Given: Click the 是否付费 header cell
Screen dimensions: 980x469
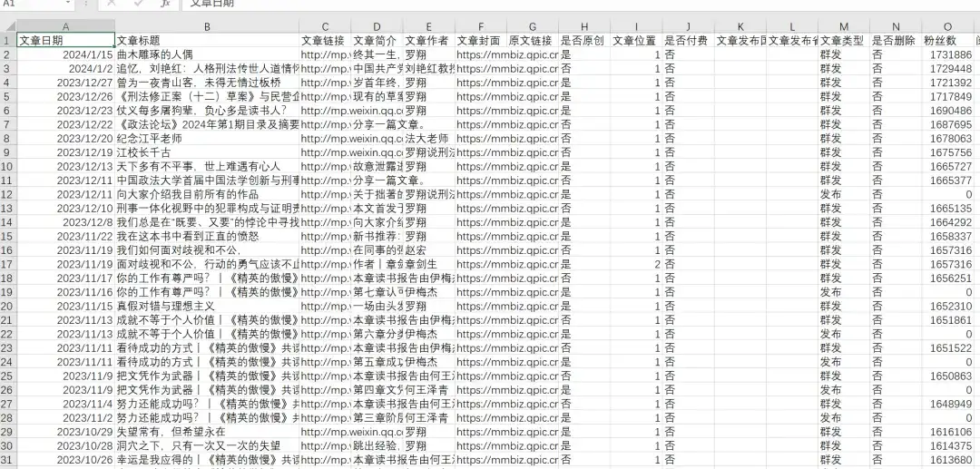Looking at the screenshot, I should coord(688,41).
